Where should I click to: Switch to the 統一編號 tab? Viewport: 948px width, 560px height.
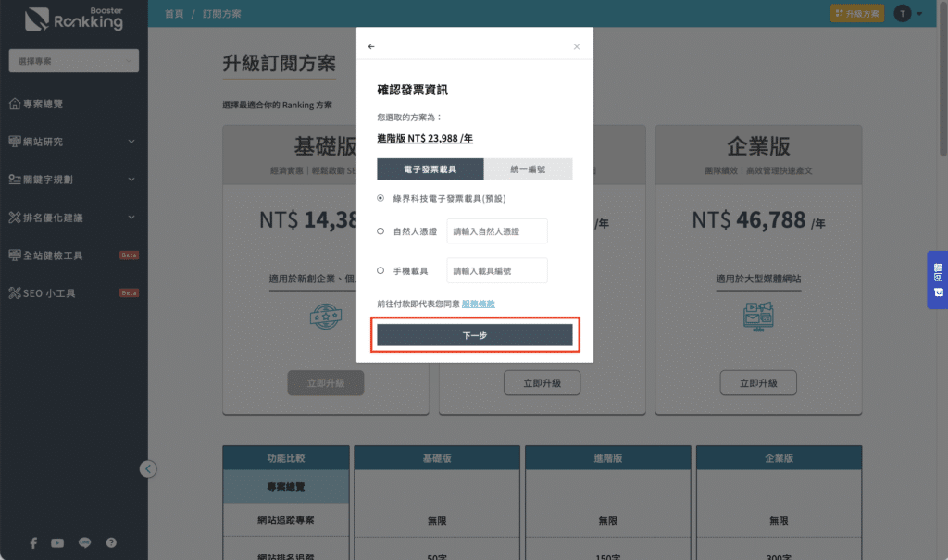pyautogui.click(x=528, y=168)
